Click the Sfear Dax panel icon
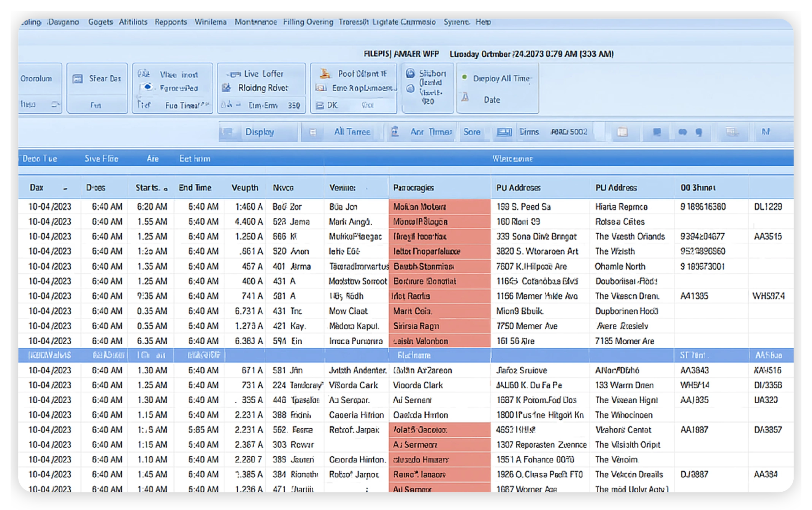 (x=78, y=79)
